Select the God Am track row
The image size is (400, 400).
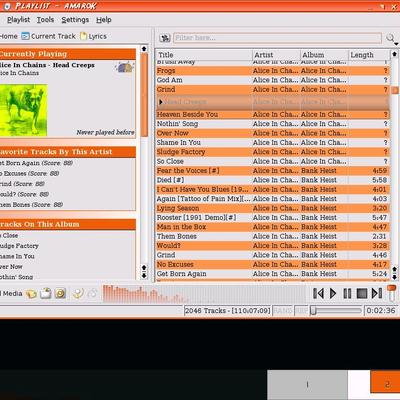273,80
